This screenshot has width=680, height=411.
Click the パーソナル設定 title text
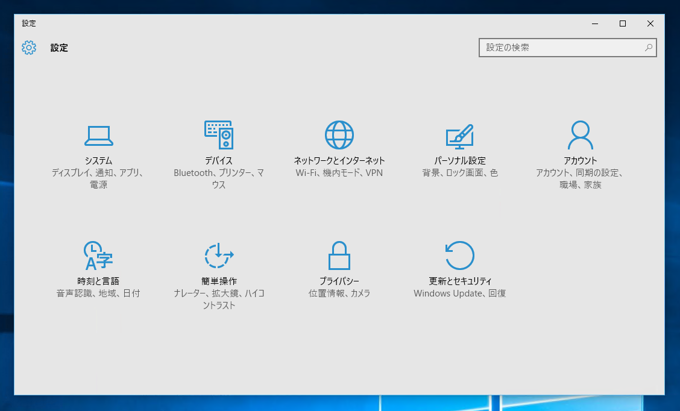coord(460,160)
